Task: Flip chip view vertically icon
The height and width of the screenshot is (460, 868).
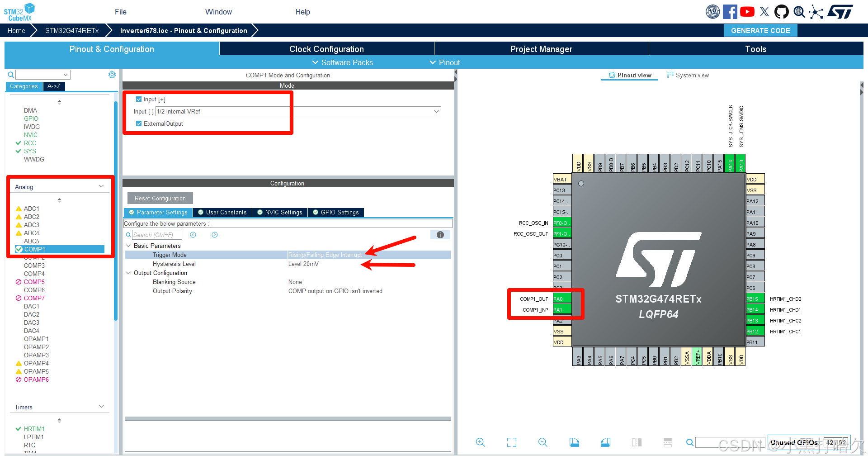Action: coord(668,442)
